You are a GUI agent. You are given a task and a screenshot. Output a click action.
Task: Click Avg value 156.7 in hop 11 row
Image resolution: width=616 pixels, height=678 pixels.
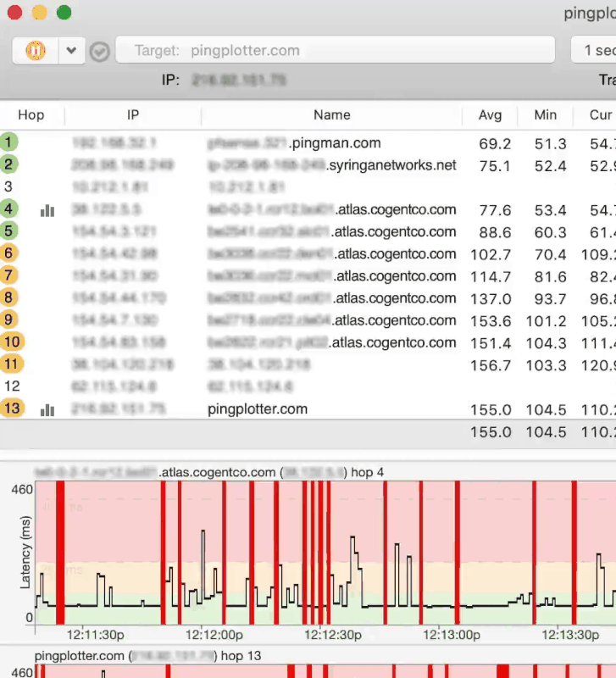point(491,366)
